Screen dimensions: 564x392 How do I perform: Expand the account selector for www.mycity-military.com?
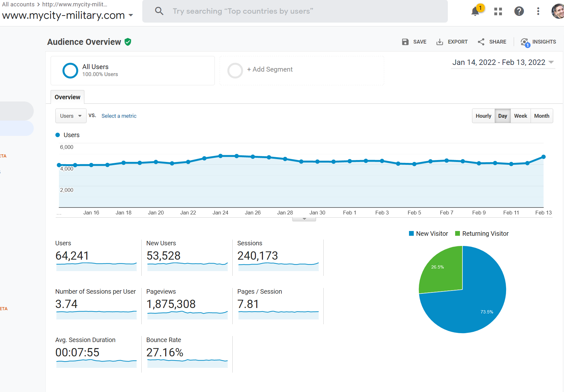click(x=131, y=15)
